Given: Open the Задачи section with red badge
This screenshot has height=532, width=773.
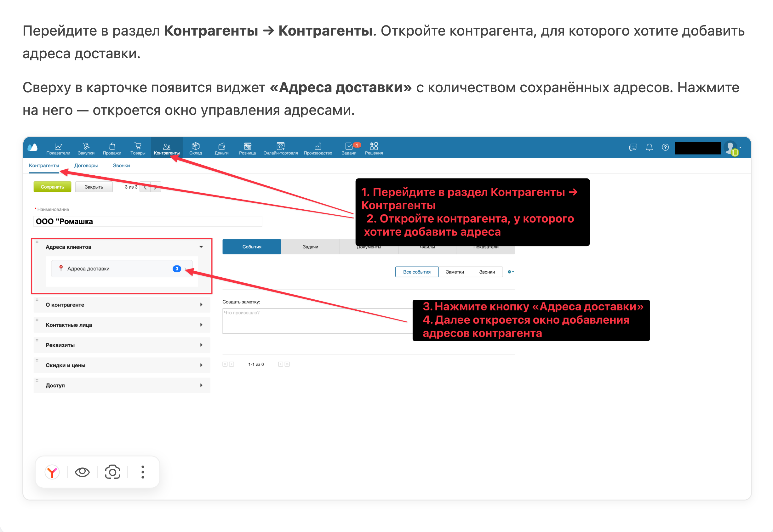Looking at the screenshot, I should (349, 148).
